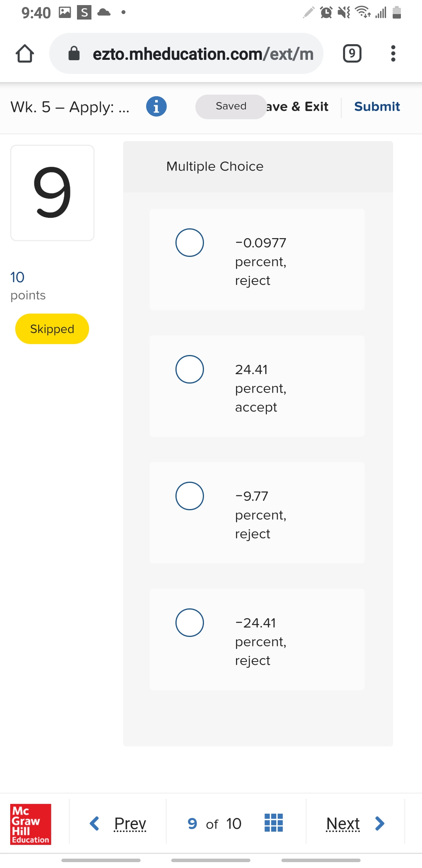Tap the browser home icon
The width and height of the screenshot is (422, 868).
(x=25, y=54)
